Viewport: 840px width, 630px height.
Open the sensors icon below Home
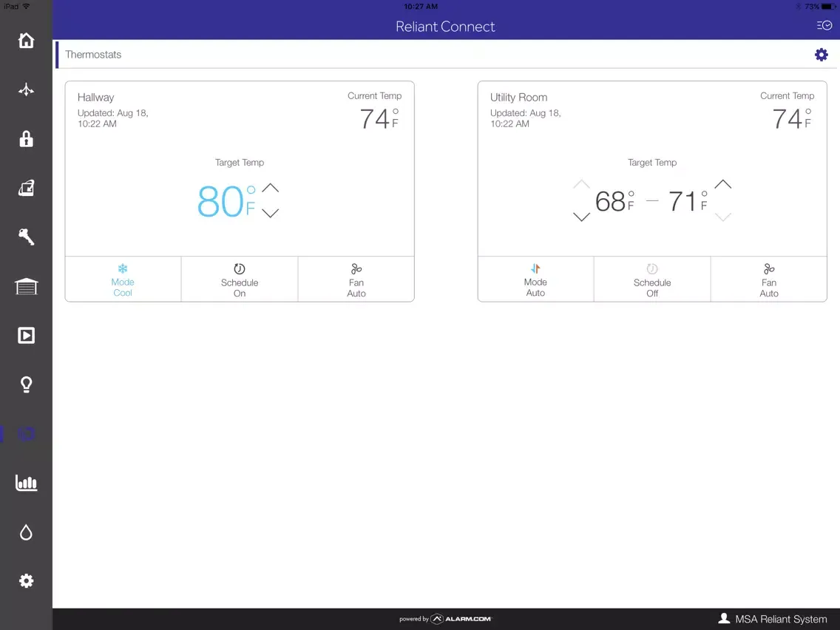(x=26, y=89)
